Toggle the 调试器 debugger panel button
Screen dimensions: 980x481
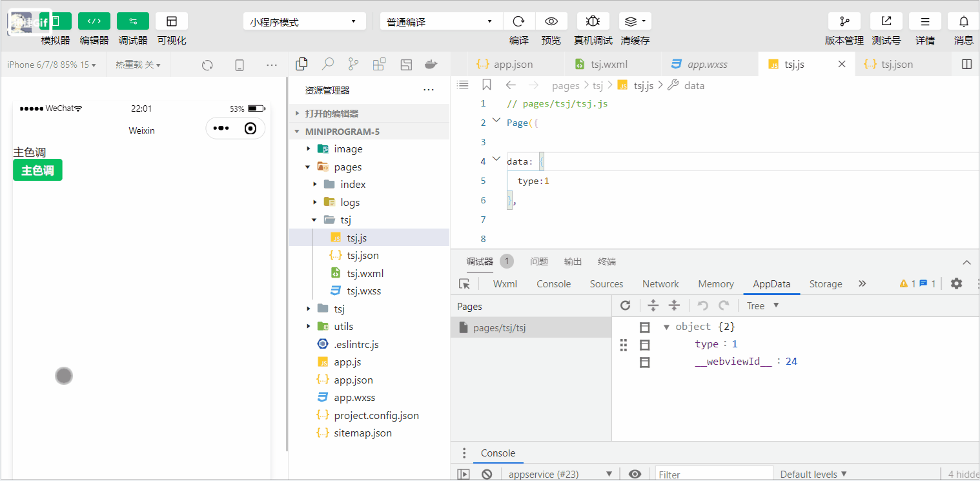133,21
